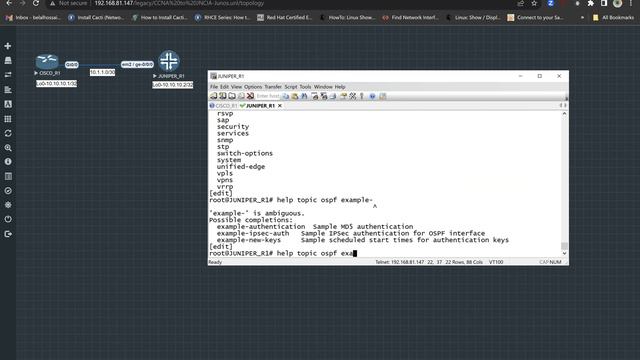Screen dimensions: 640x360
Task: Switch to the CISCO_R1 session tab
Action: pyautogui.click(x=223, y=106)
